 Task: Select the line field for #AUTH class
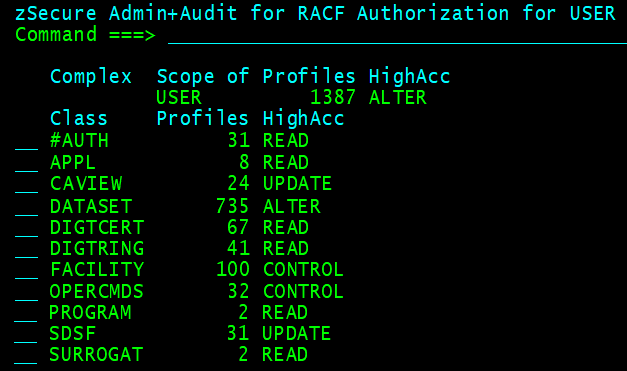coord(26,142)
